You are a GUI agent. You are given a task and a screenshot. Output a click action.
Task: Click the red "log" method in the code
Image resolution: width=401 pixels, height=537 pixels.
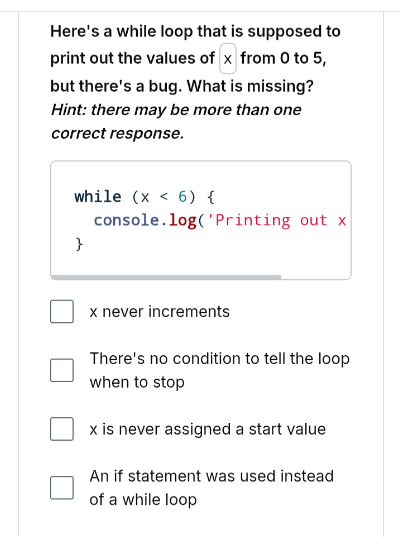(x=183, y=221)
